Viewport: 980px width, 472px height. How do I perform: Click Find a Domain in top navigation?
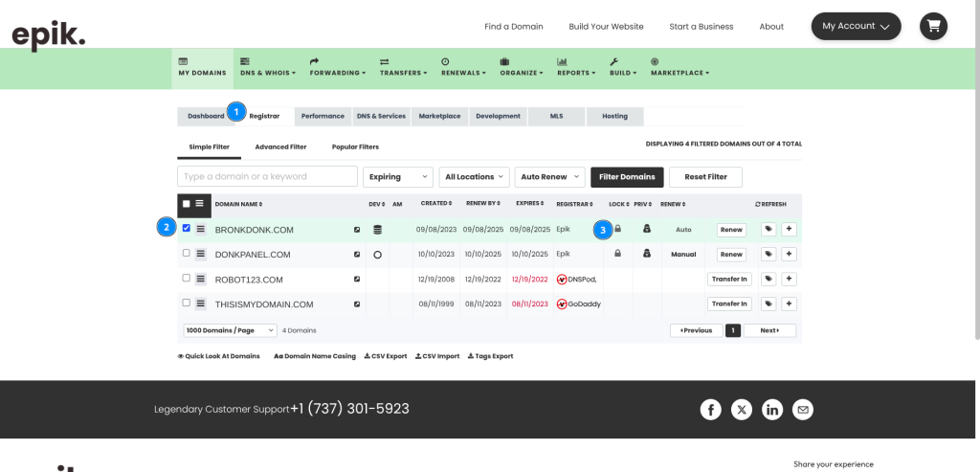click(x=514, y=26)
